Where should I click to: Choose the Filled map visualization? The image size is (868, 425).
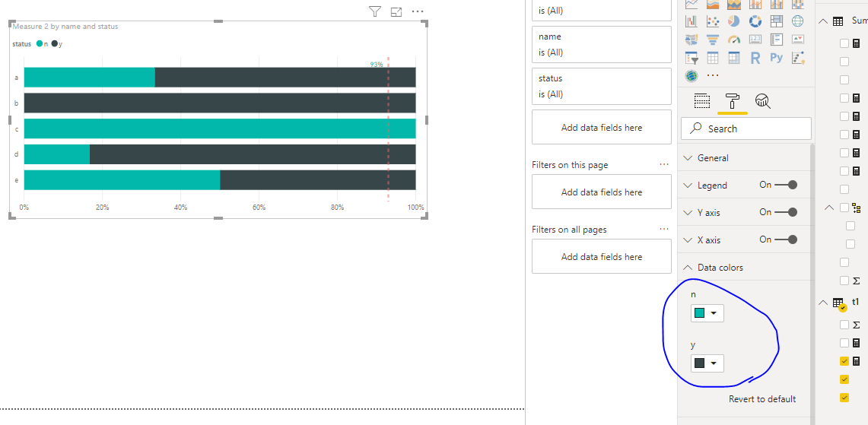691,40
